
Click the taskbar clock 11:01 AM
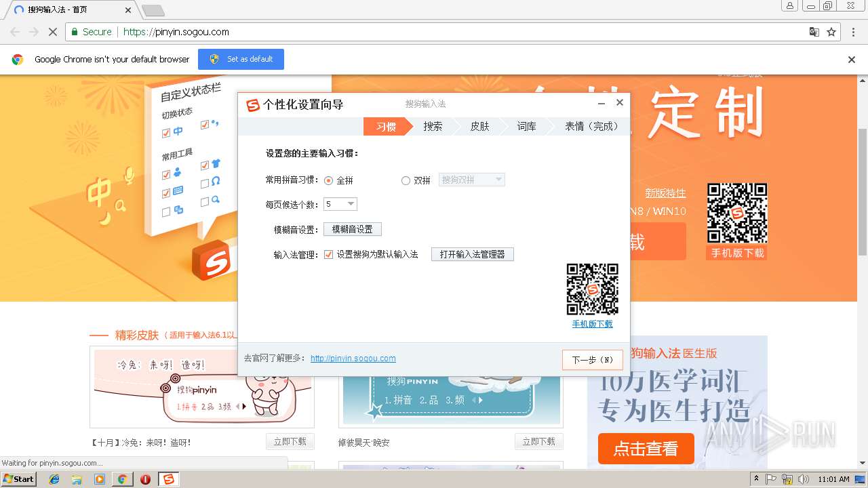click(833, 479)
